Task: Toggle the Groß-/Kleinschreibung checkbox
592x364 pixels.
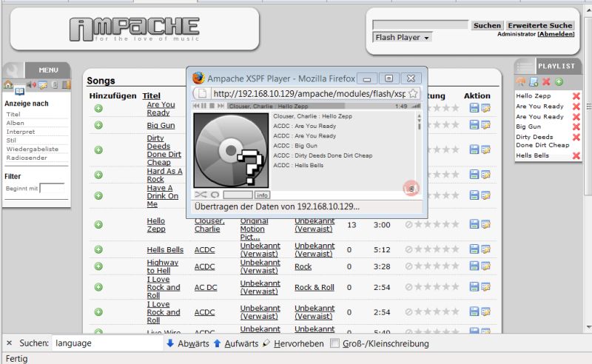Action: point(334,343)
